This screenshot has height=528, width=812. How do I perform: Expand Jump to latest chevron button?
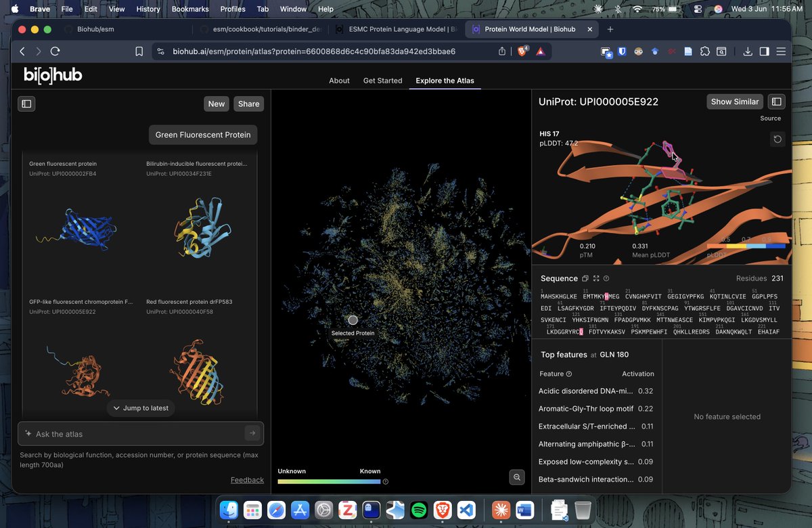tap(141, 408)
